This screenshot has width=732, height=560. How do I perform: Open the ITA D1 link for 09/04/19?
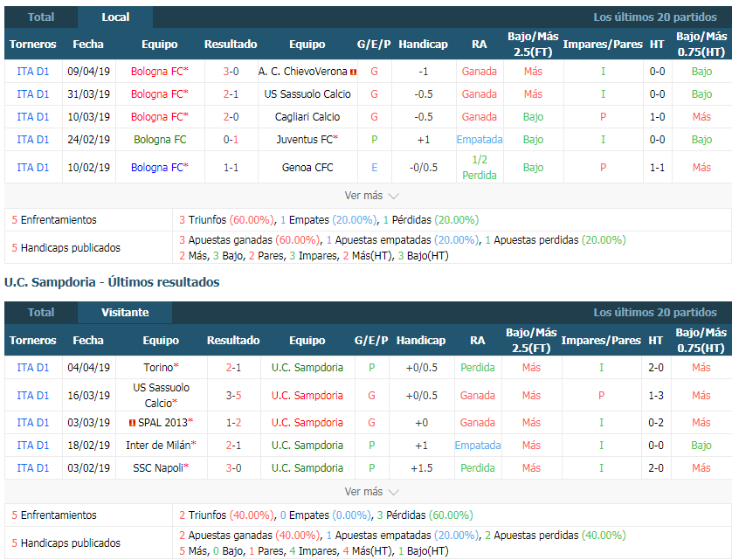click(x=32, y=72)
